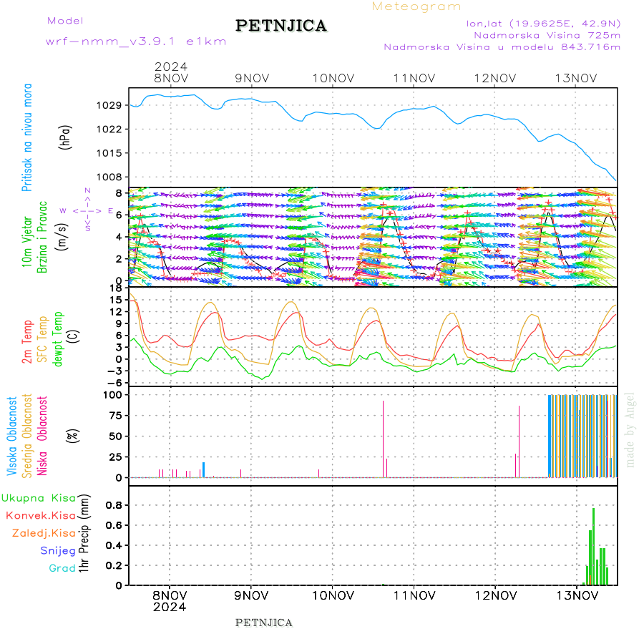644x644 pixels.
Task: Click '8NOV' on the top date axis
Action: (171, 79)
